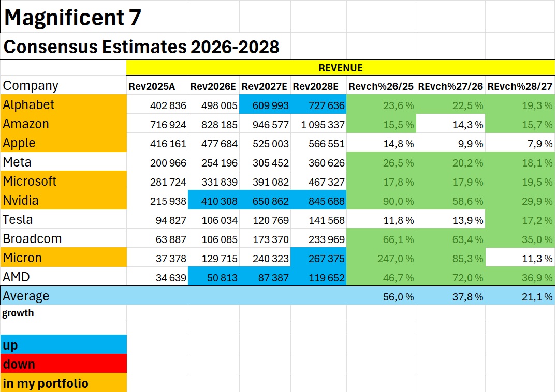Viewport: 556px width, 392px height.
Task: Click Microsoft's 2026 estimate 331 839
Action: (213, 182)
